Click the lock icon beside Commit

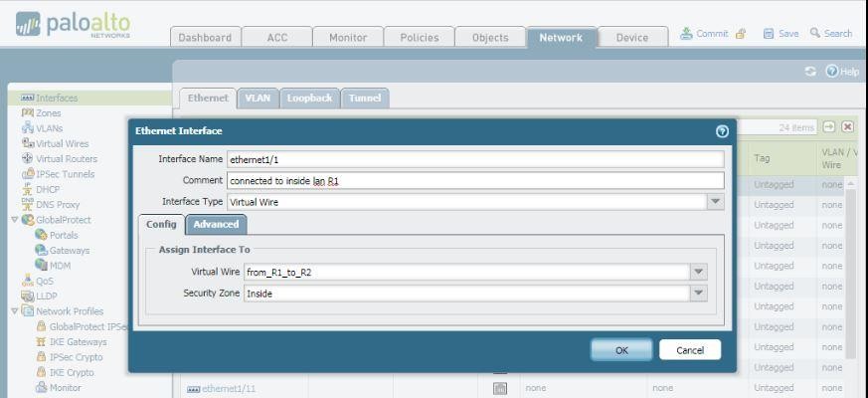click(741, 34)
